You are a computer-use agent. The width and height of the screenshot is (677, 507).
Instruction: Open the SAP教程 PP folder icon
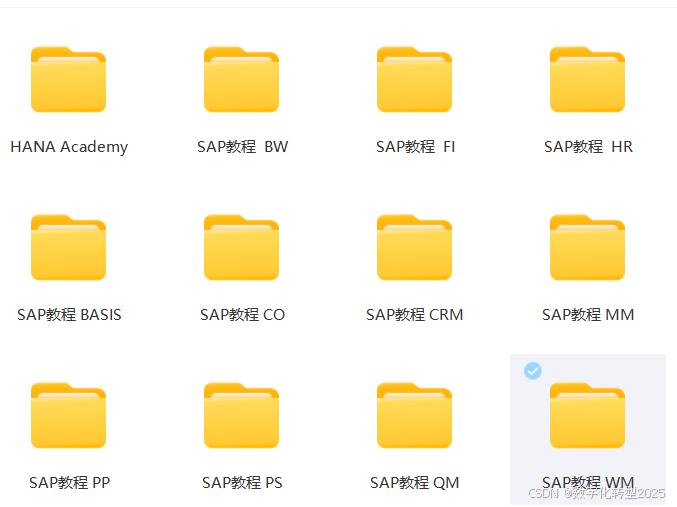[x=68, y=415]
